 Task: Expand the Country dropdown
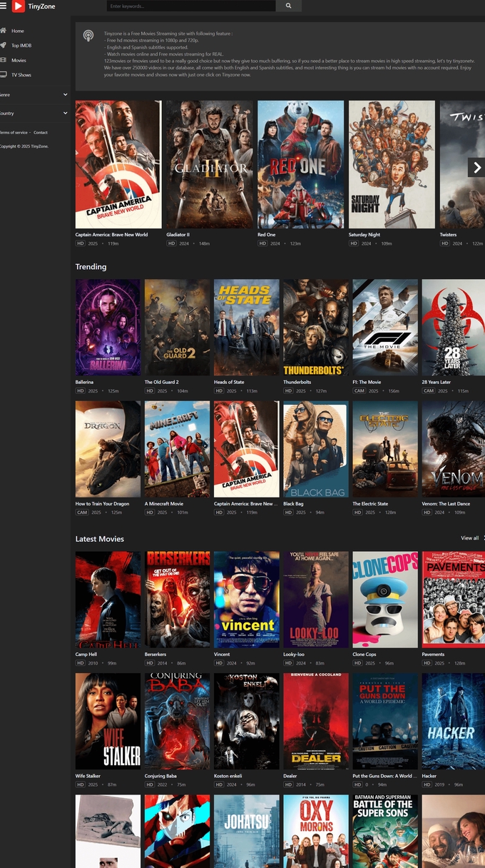coord(34,113)
